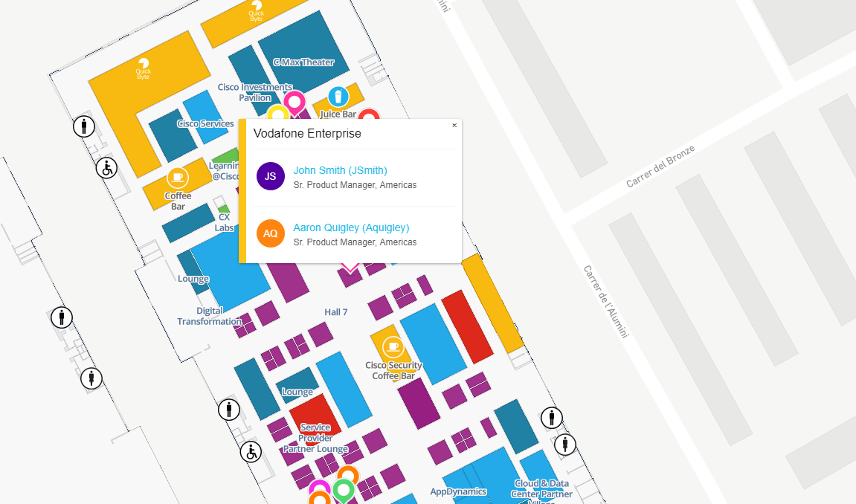Click the Service Provider Partner Lounge label

315,438
